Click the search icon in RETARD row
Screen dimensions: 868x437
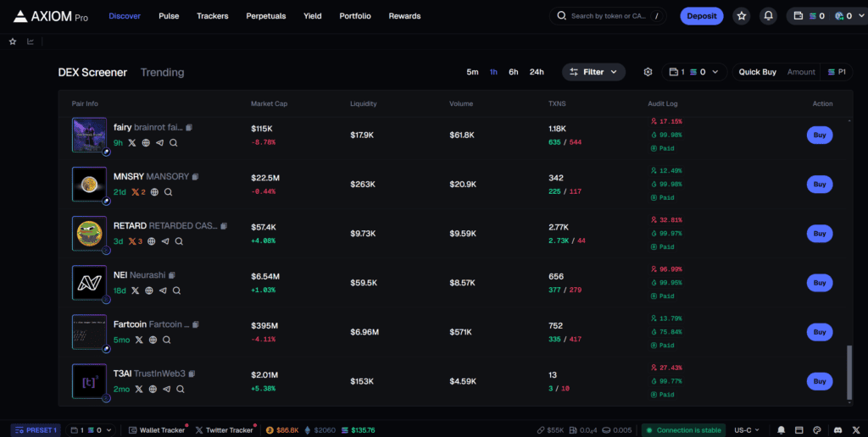click(x=179, y=241)
